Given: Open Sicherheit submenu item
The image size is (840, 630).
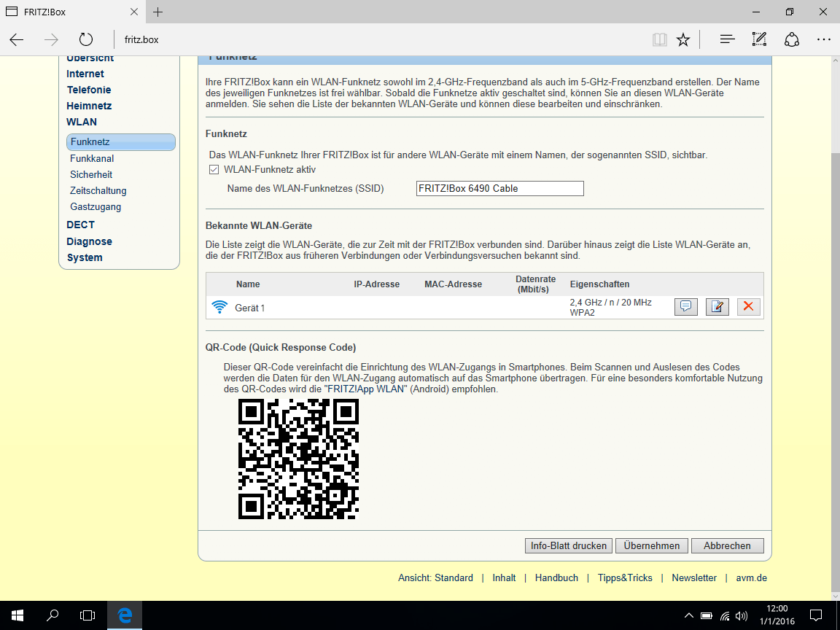Looking at the screenshot, I should [x=91, y=175].
